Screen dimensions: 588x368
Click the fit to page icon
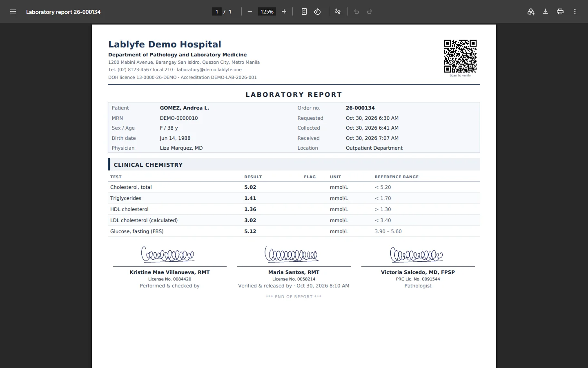[x=304, y=11]
